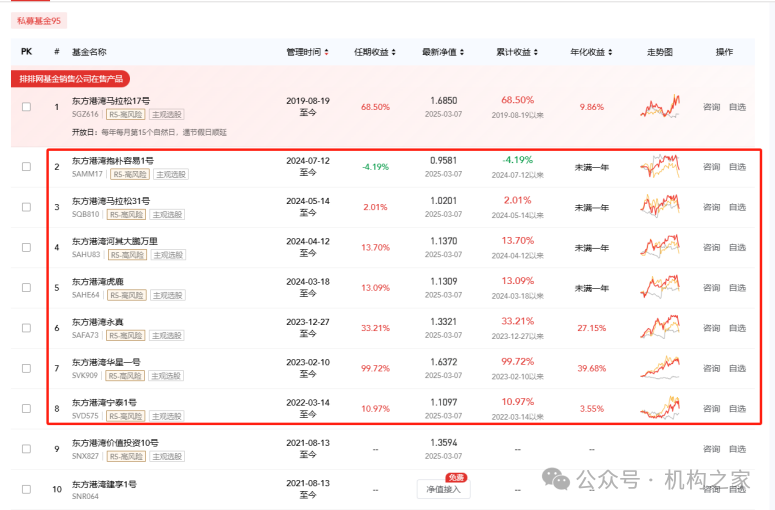This screenshot has width=775, height=510.
Task: Open fund 东方港湾抱朴容易1号
Action: coord(113,161)
